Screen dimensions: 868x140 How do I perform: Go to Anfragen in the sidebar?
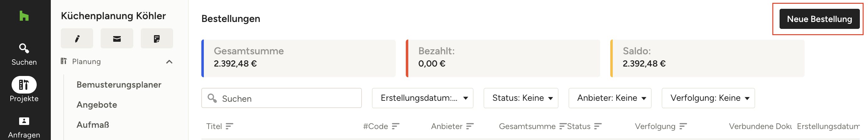[24, 128]
